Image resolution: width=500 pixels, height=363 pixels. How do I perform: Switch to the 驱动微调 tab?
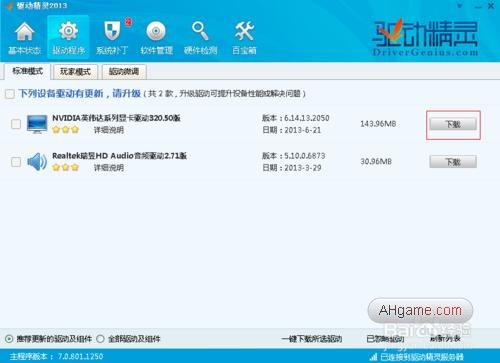click(124, 72)
